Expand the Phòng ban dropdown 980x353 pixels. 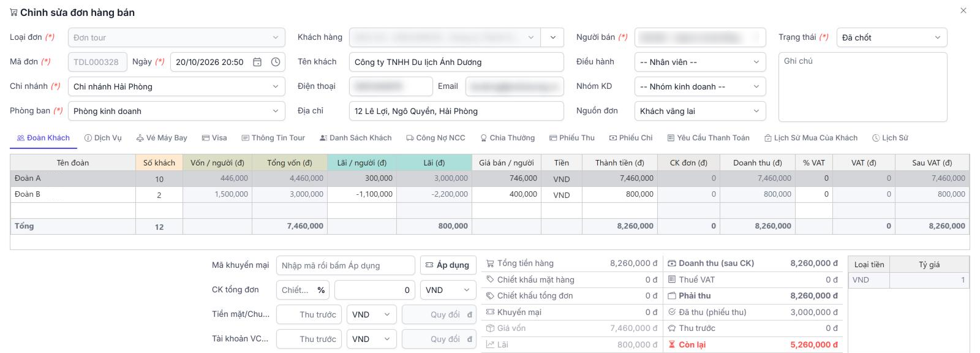pyautogui.click(x=176, y=111)
